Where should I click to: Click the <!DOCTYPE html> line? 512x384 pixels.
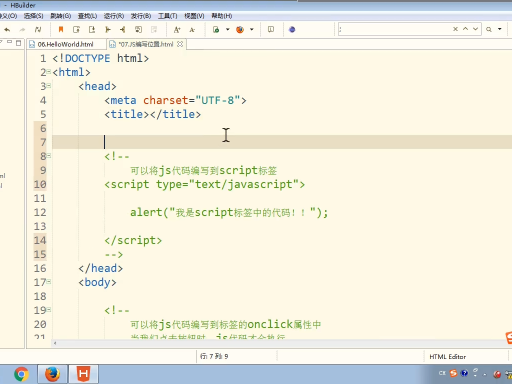[x=101, y=58]
